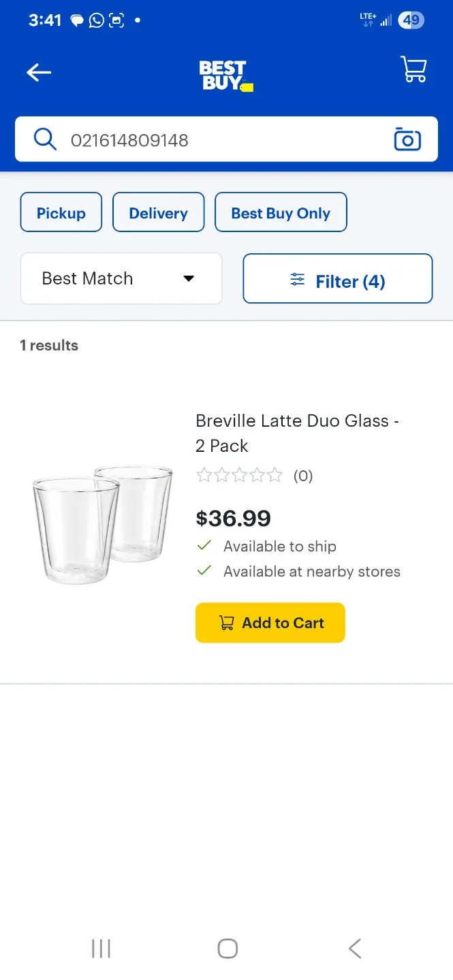Tap the camera icon for visual search
The width and height of the screenshot is (453, 980).
point(407,139)
